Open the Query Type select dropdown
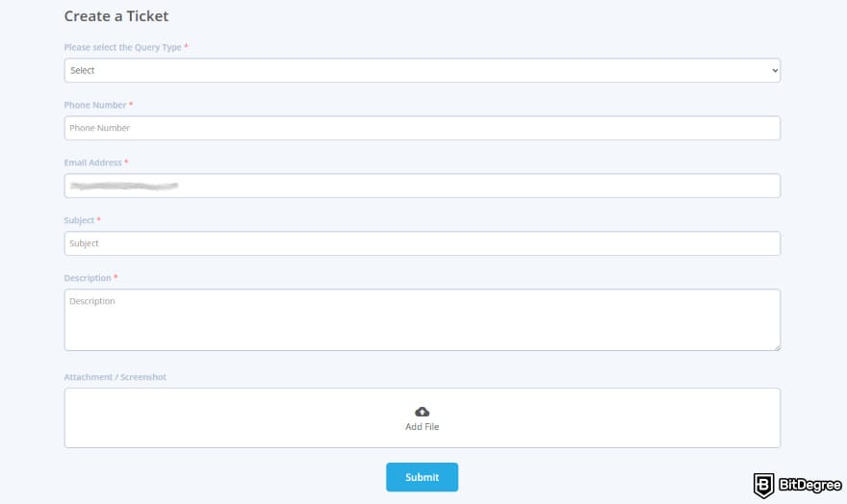This screenshot has height=504, width=847. (422, 70)
